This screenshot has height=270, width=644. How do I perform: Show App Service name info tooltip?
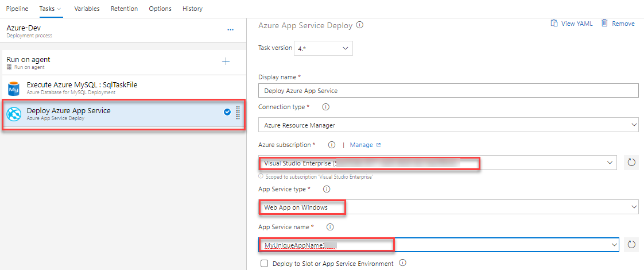point(331,227)
